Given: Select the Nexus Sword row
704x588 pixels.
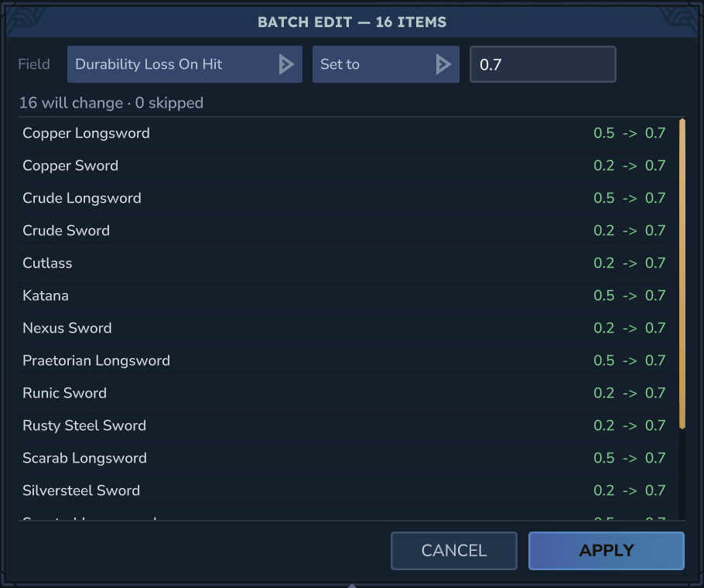Looking at the screenshot, I should click(x=346, y=328).
